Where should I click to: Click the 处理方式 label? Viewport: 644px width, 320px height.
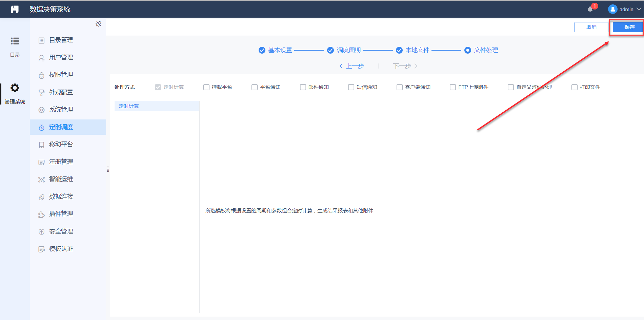(124, 87)
